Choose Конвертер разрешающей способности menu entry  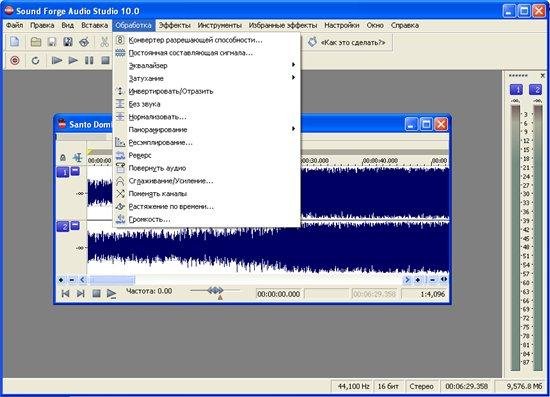point(207,40)
